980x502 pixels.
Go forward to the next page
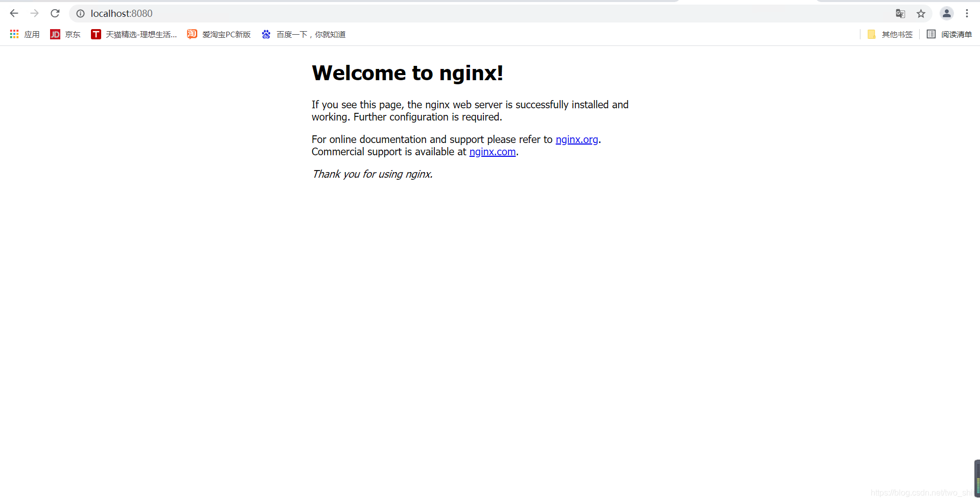(x=34, y=13)
